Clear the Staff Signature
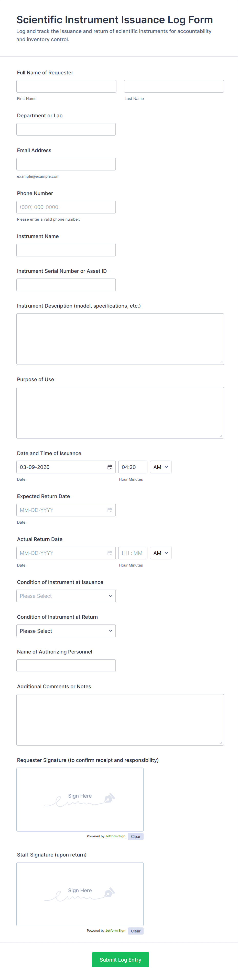This screenshot has width=238, height=980. click(136, 931)
